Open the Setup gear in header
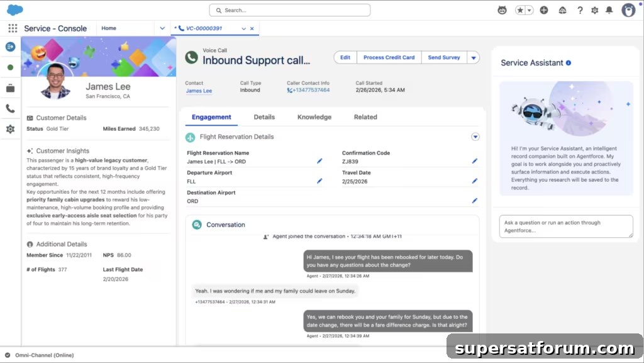Screen dimensions: 644x363 pos(594,10)
